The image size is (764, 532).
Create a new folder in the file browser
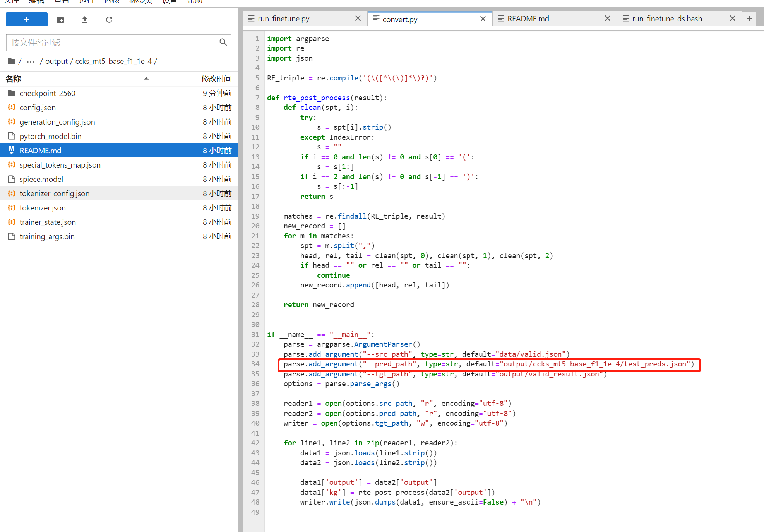[x=60, y=19]
